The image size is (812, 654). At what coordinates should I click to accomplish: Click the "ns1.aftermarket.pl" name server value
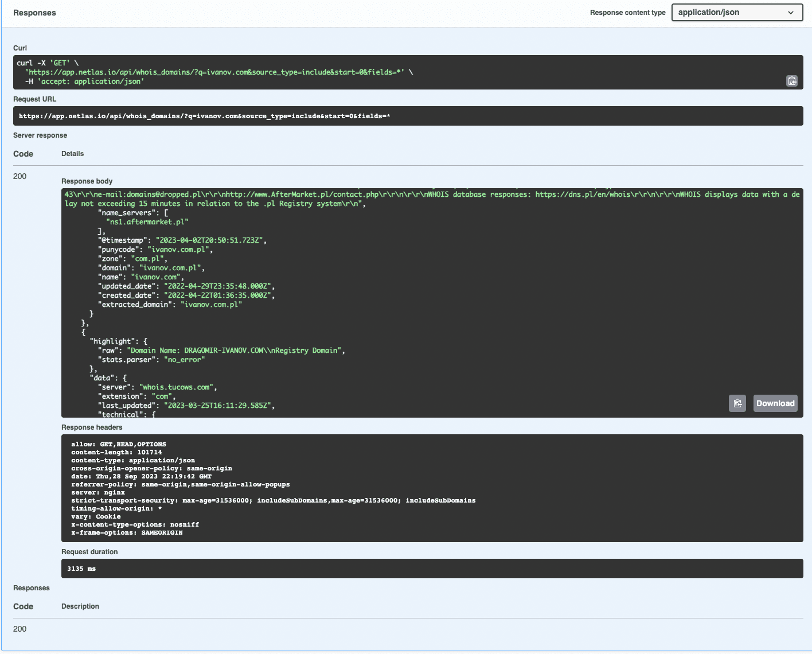click(x=147, y=222)
